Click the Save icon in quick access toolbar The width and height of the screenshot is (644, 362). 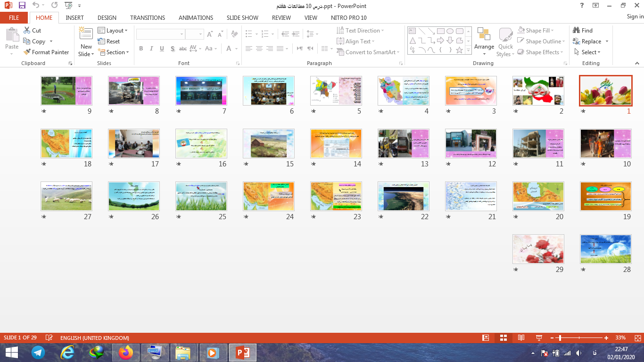coord(22,6)
